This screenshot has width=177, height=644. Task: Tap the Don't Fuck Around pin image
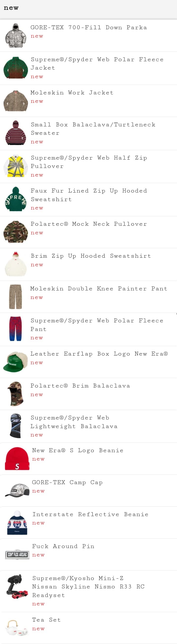(x=17, y=554)
